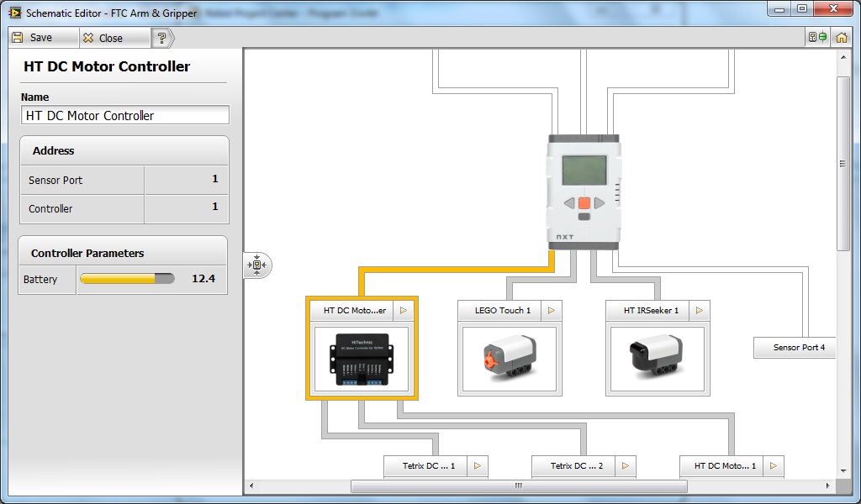The width and height of the screenshot is (861, 504).
Task: Click the Name input field
Action: tap(124, 116)
